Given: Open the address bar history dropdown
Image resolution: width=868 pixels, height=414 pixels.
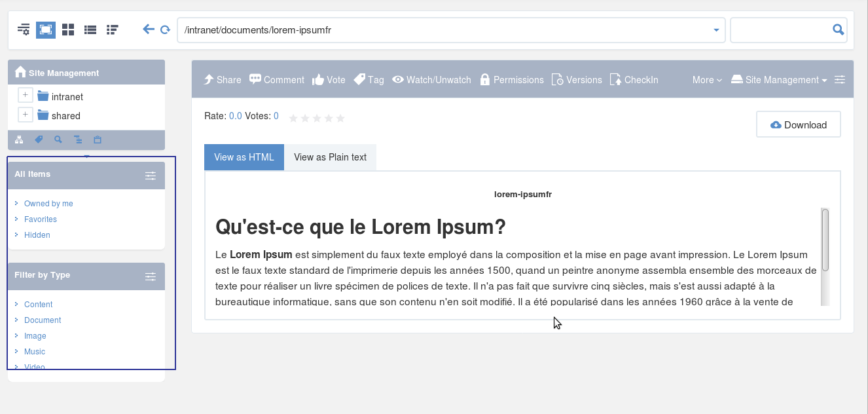Looking at the screenshot, I should (716, 30).
